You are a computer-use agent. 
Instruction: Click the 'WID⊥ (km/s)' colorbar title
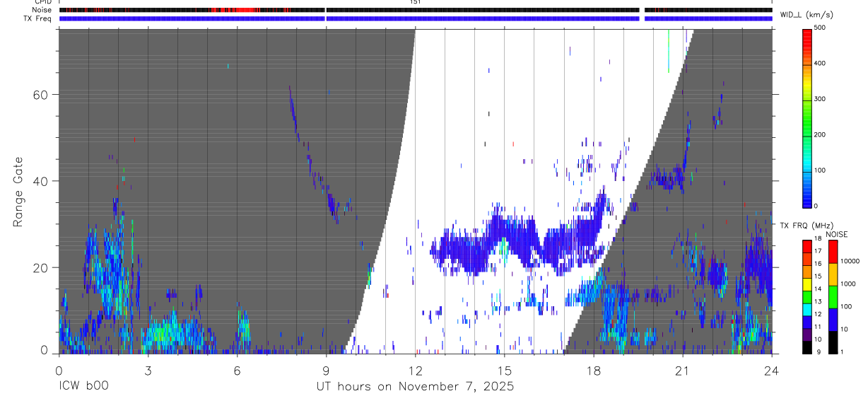[807, 15]
